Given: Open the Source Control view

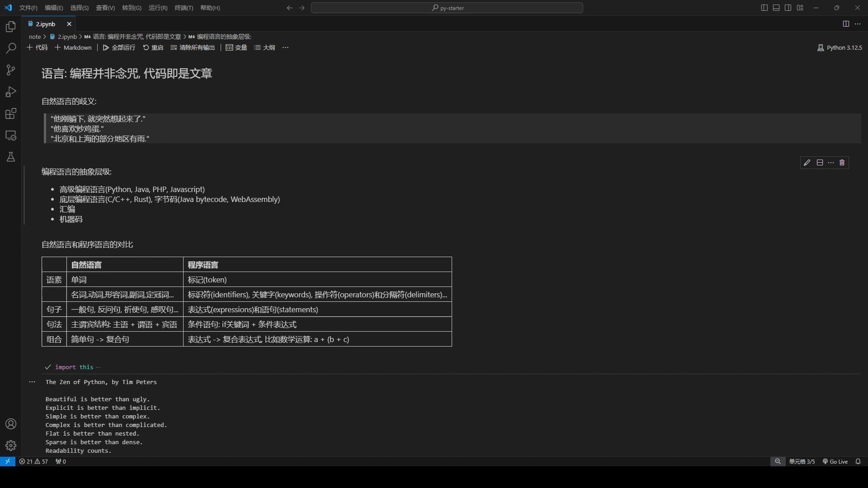Looking at the screenshot, I should pyautogui.click(x=11, y=70).
